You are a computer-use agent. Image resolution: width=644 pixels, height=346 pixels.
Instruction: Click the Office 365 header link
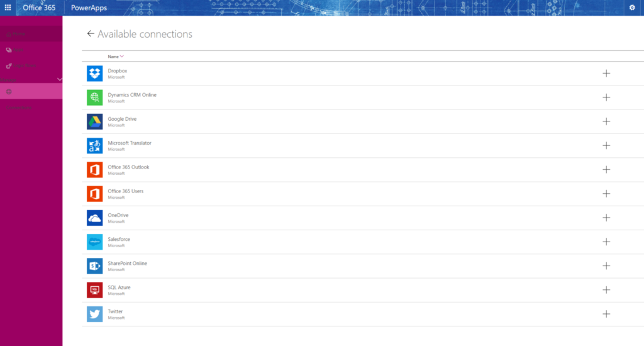coord(39,8)
